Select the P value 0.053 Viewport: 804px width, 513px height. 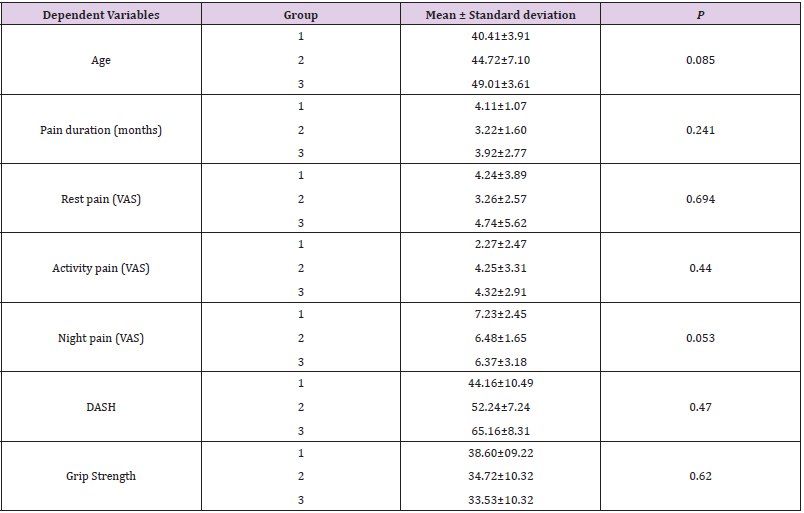point(699,338)
